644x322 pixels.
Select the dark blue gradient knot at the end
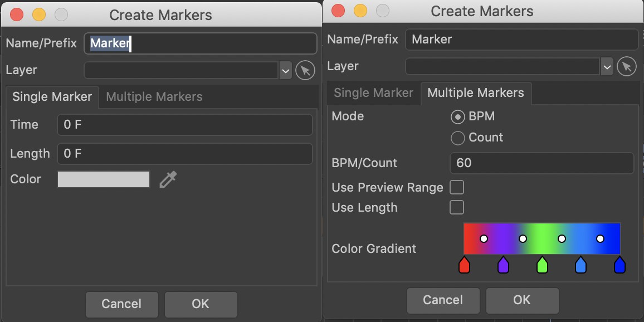(619, 265)
